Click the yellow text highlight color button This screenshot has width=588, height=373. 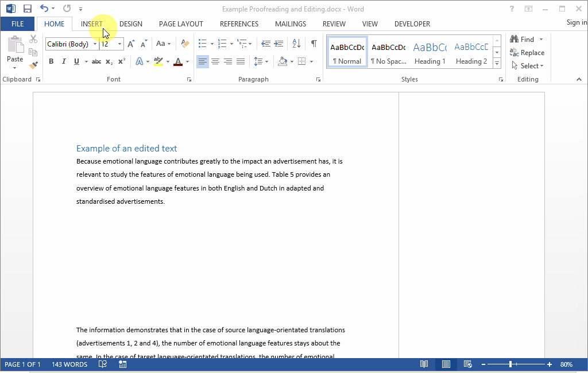coord(158,61)
